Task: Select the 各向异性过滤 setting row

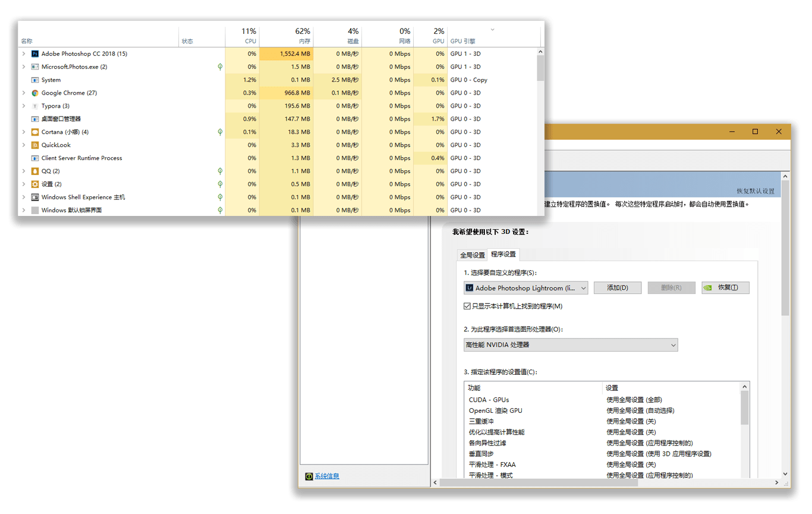Action: click(x=602, y=443)
